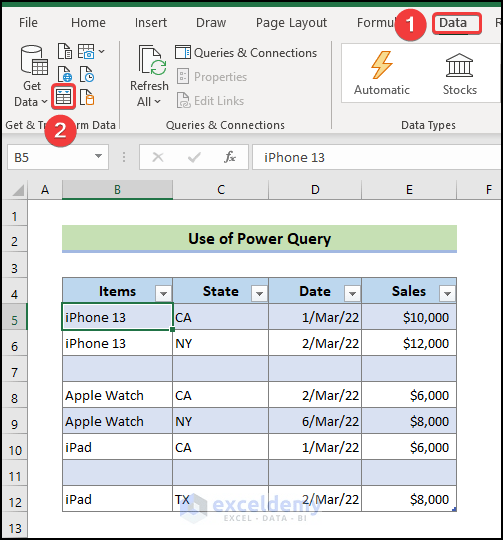Expand the From Picture dropdown arrow
This screenshot has width=503, height=540.
click(102, 52)
